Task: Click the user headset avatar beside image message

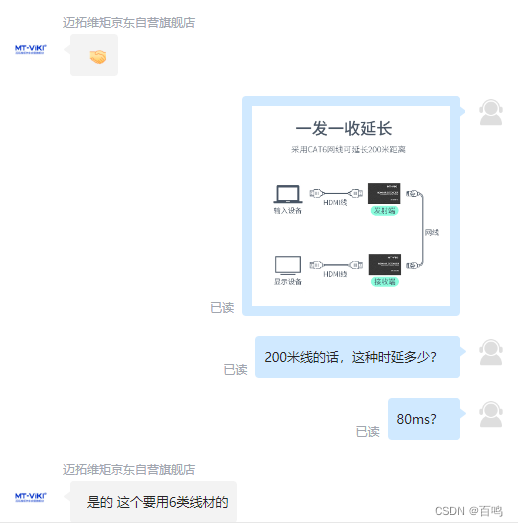Action: click(491, 112)
